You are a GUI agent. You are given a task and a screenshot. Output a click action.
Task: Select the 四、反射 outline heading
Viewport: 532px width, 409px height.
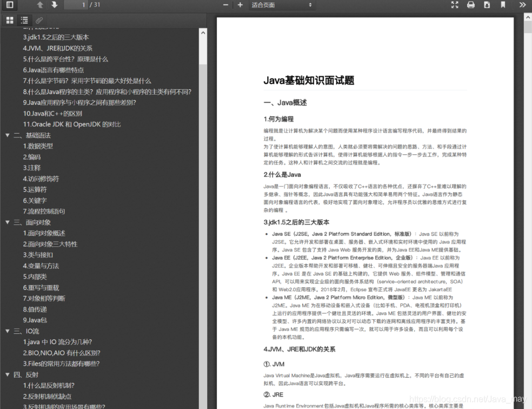(x=26, y=374)
